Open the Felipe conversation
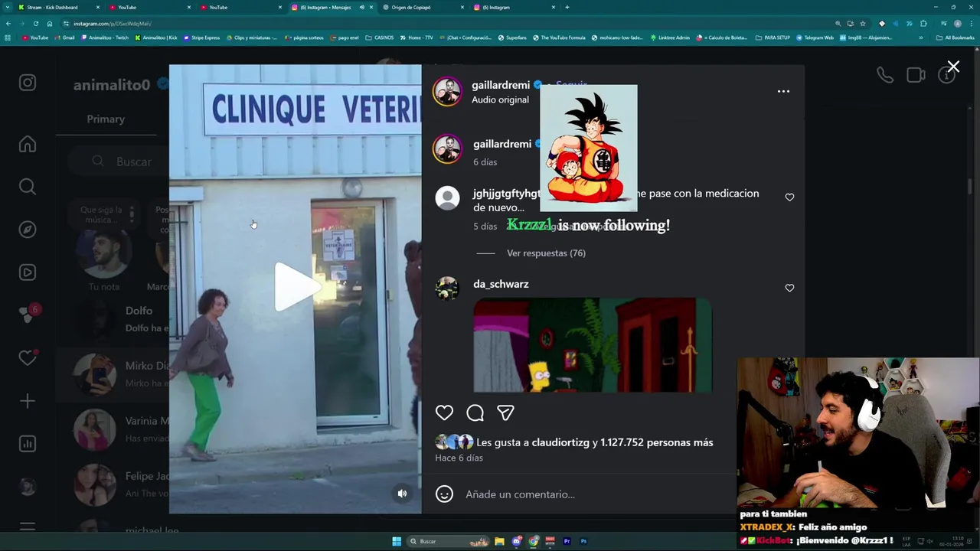Viewport: 980px width, 551px height. pos(113,484)
